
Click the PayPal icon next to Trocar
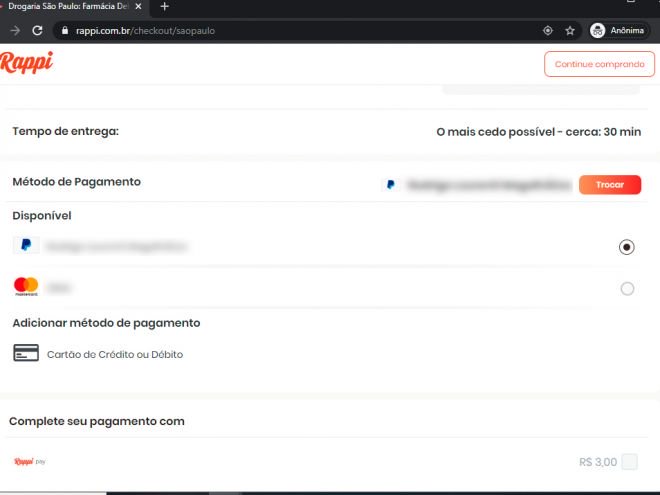click(x=391, y=185)
